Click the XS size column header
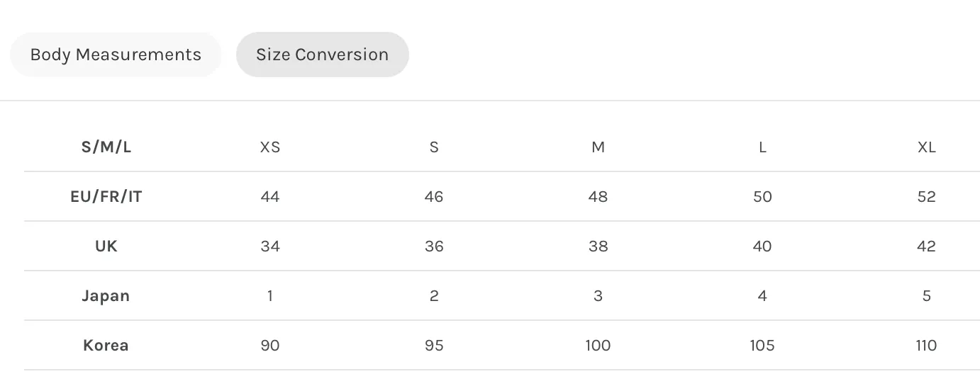The width and height of the screenshot is (980, 374). pyautogui.click(x=270, y=147)
